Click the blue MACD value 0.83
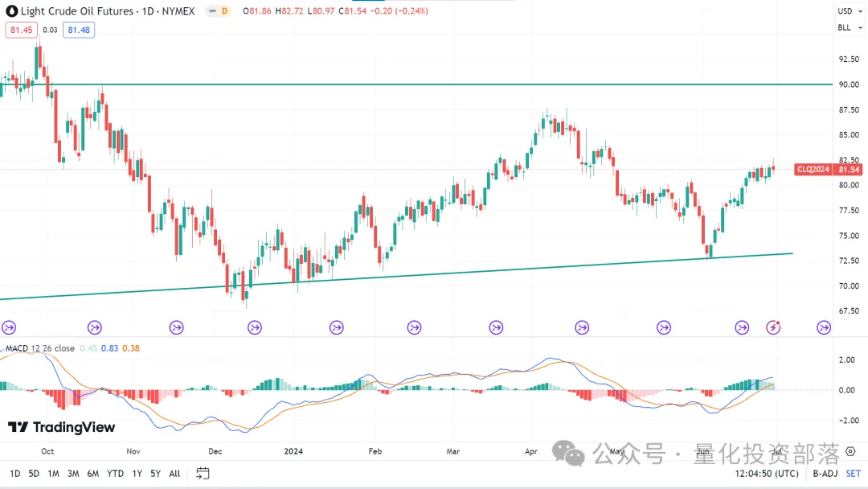Screen dimensions: 868x489 [x=109, y=348]
